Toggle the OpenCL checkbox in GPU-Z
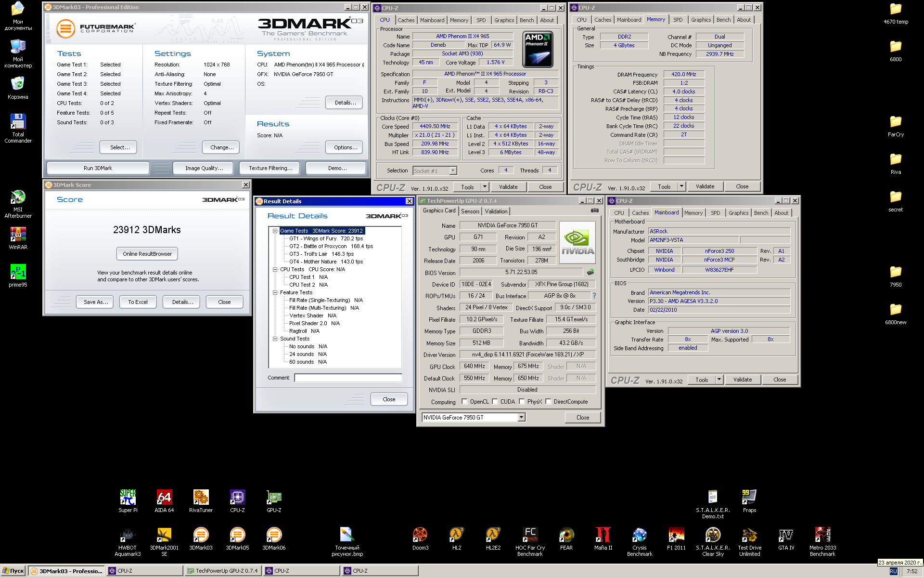924x578 pixels. (x=464, y=401)
